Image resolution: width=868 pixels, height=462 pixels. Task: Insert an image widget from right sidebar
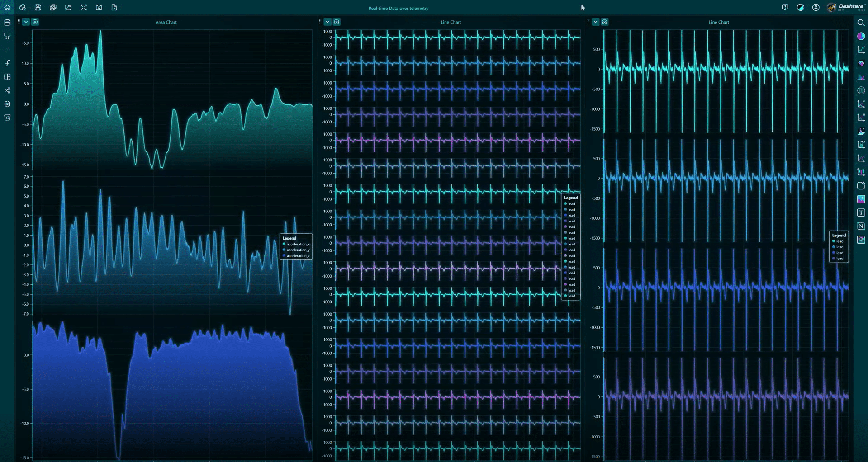point(861,199)
